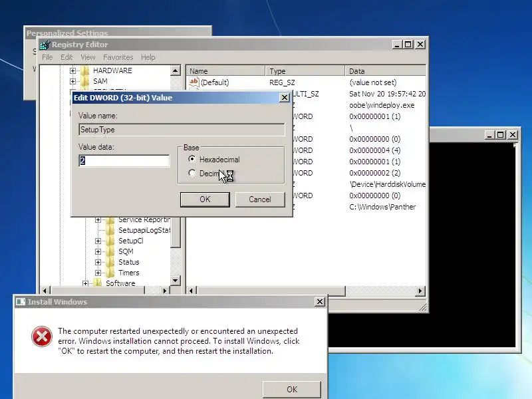532x399 pixels.
Task: Select the SetupapiLogStatus tree item label
Action: [144, 230]
